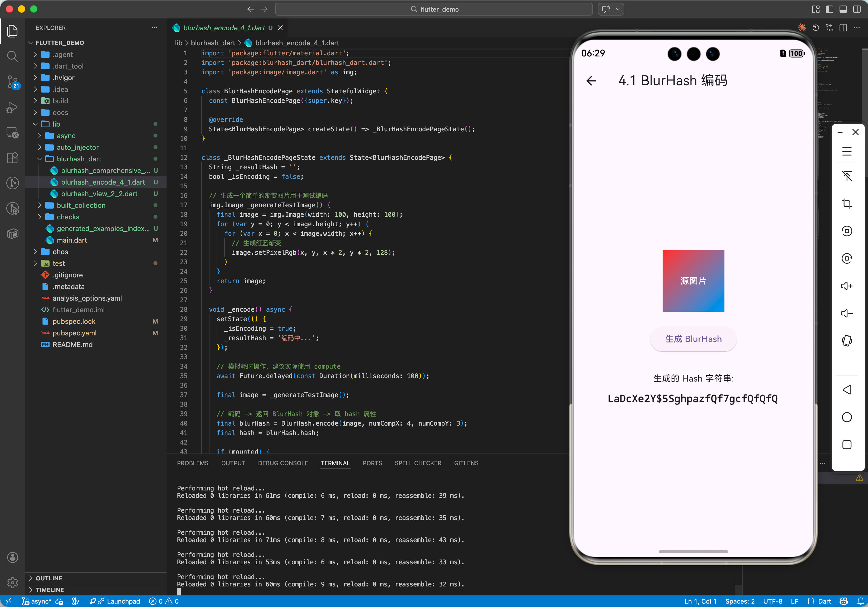
Task: Tap the emulator back triangle button
Action: 847,390
